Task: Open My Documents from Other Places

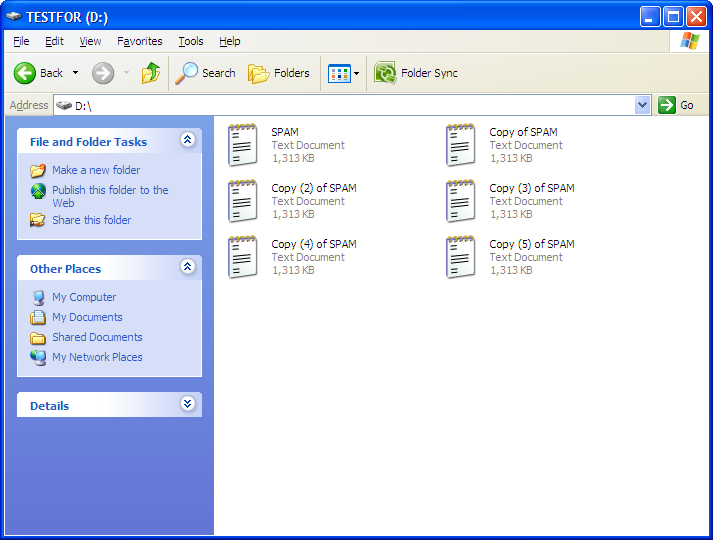Action: point(87,317)
